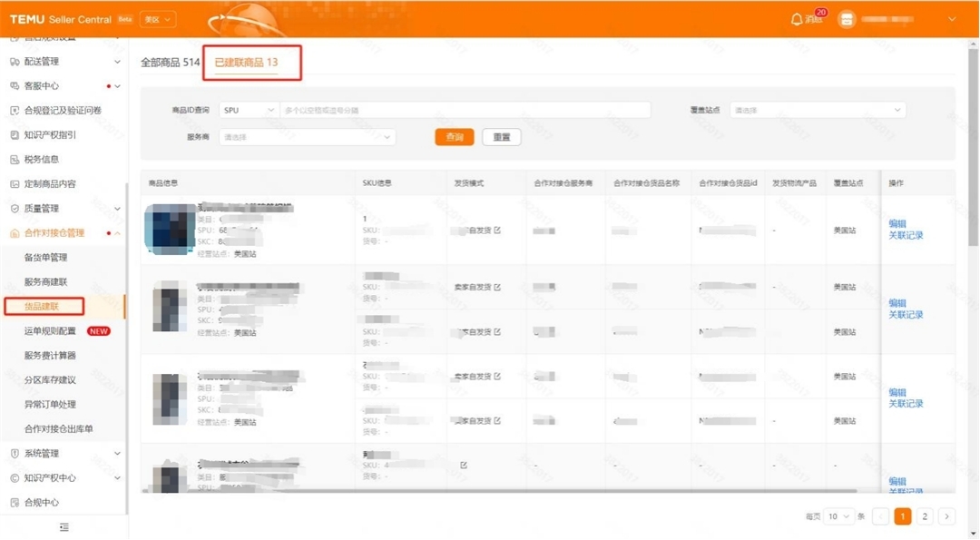
Task: Click 编辑 link in the second product row
Action: pos(897,302)
